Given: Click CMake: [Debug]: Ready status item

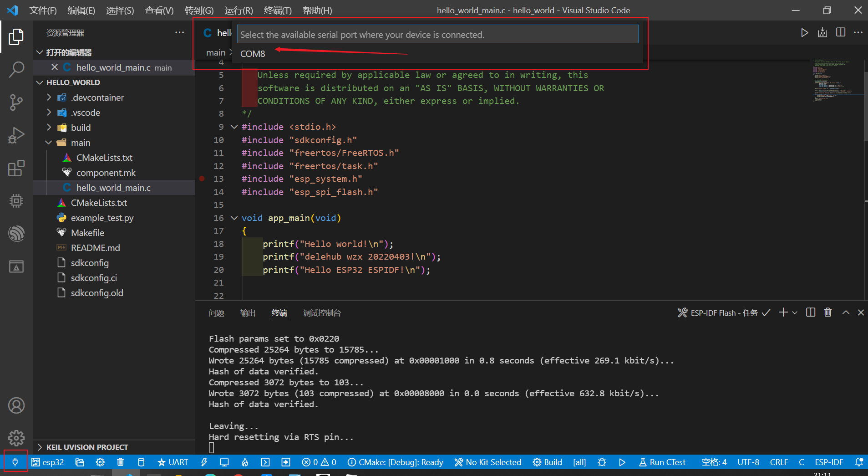Looking at the screenshot, I should 395,462.
